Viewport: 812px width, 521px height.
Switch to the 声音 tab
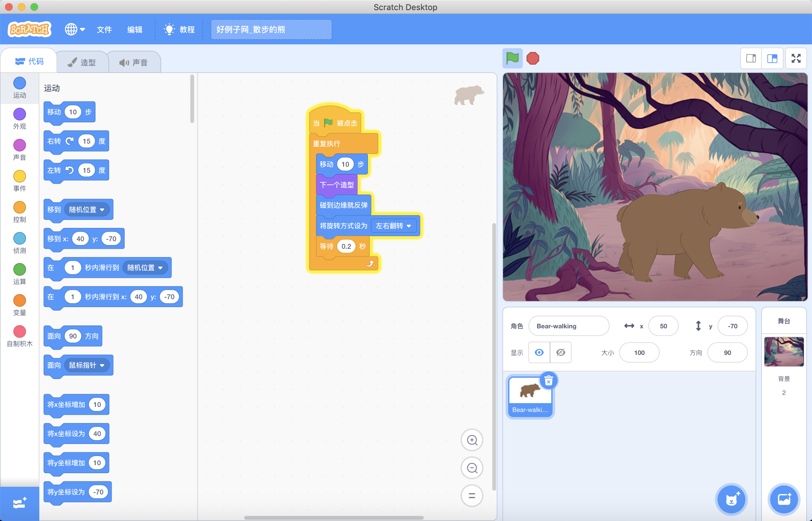point(134,62)
